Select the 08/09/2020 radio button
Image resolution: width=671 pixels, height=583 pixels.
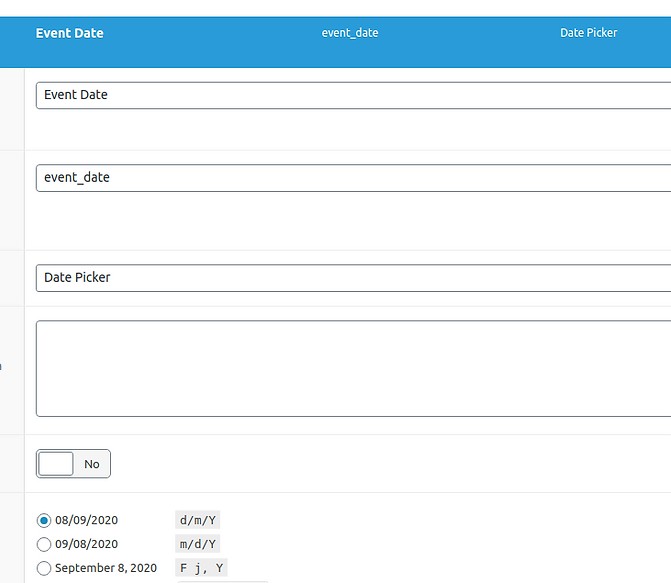pos(43,520)
